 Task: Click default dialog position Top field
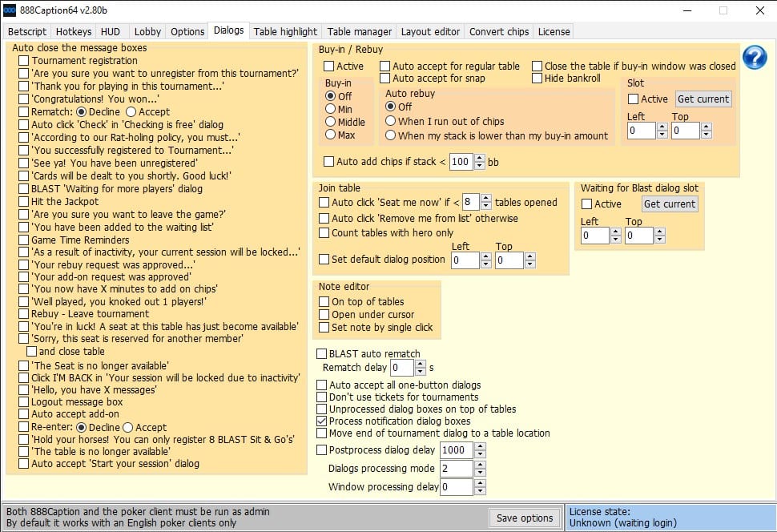tap(510, 260)
